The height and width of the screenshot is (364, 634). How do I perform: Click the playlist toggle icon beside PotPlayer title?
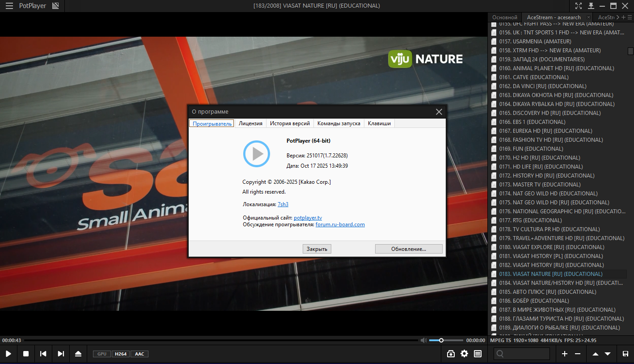[55, 6]
